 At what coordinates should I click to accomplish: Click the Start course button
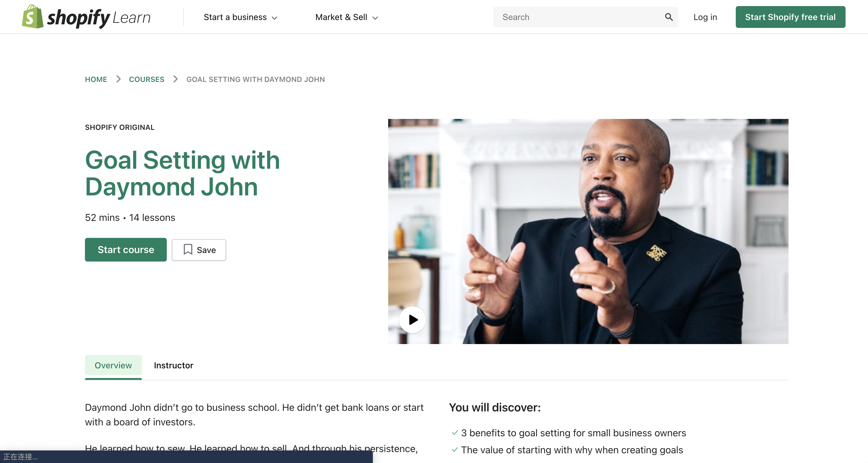pos(126,250)
